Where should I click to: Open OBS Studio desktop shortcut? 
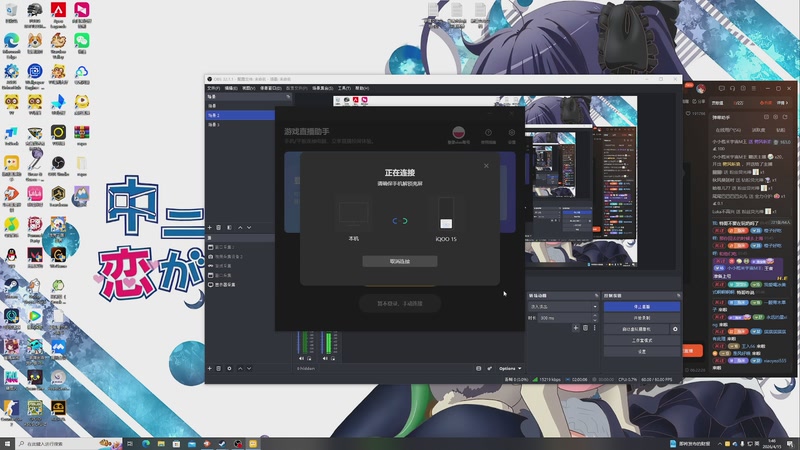[58, 165]
